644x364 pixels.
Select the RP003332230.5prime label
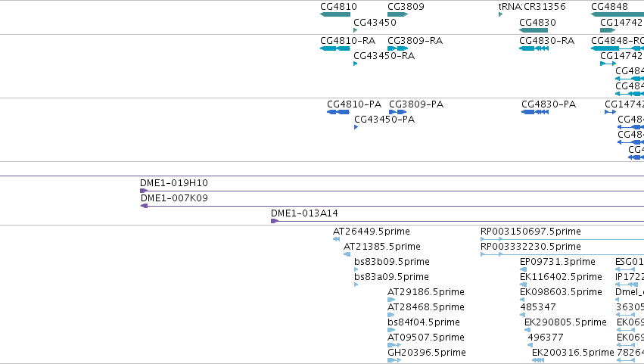[x=531, y=247]
